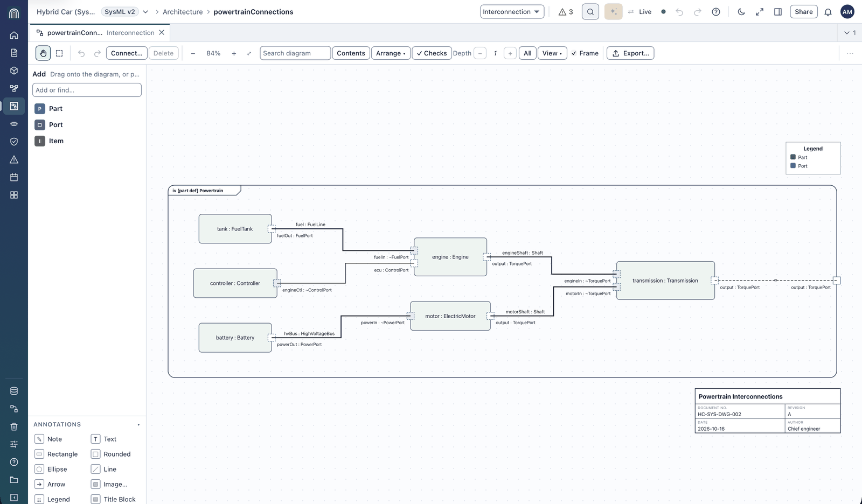This screenshot has height=504, width=862.
Task: Expand the SysML v2 project dropdown
Action: coord(145,12)
